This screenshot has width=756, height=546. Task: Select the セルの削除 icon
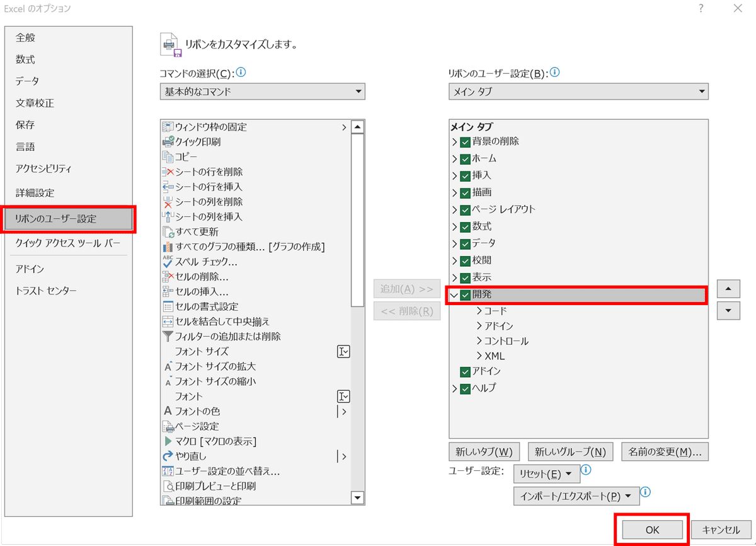pyautogui.click(x=168, y=277)
